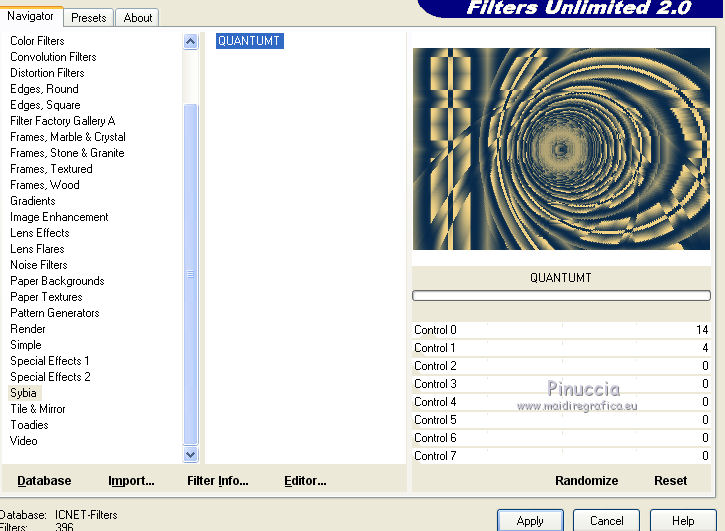Adjust the Control 4 slider
The width and height of the screenshot is (725, 531).
[561, 402]
